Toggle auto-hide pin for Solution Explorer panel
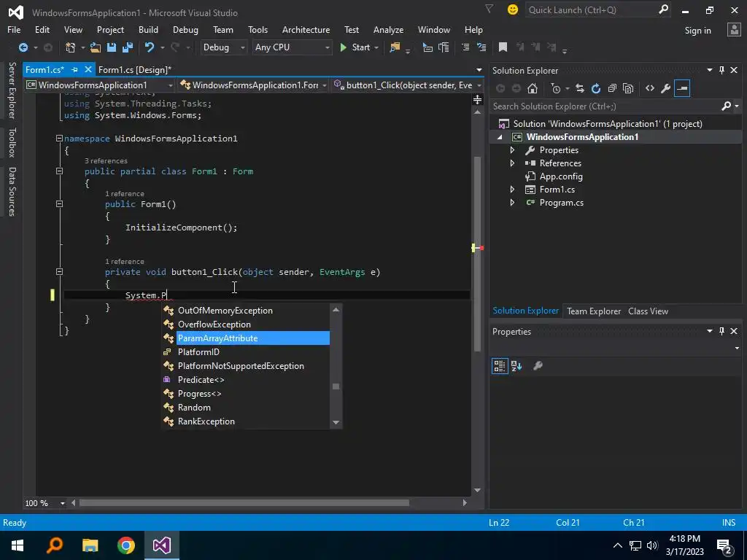The image size is (747, 560). point(721,70)
